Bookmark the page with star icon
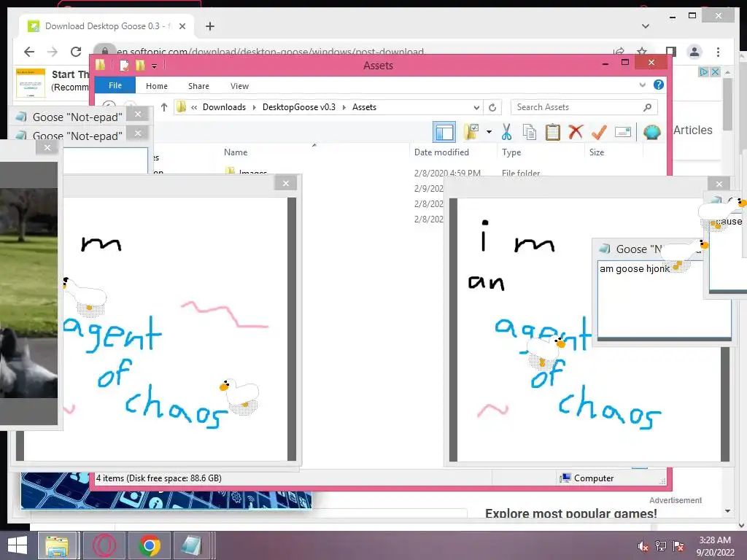Screen dimensions: 747x560 click(x=642, y=52)
